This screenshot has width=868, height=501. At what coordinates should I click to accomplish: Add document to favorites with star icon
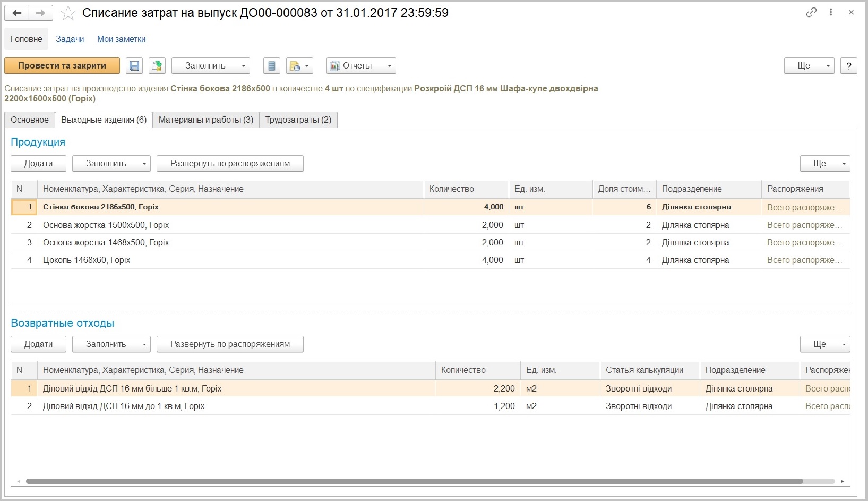[x=68, y=13]
